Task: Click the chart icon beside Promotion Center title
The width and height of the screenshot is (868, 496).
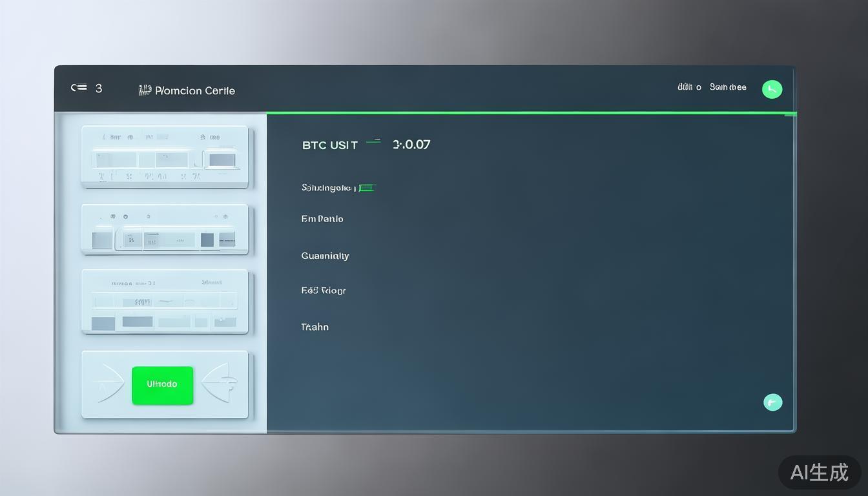Action: pos(145,90)
